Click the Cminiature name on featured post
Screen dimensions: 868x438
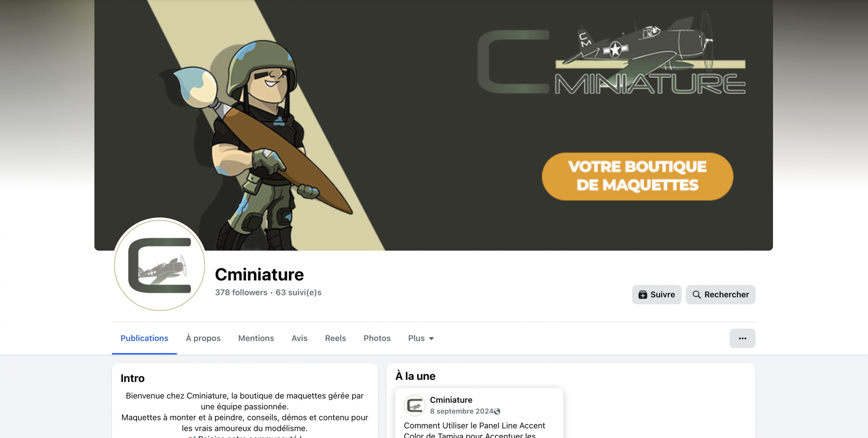coord(451,400)
